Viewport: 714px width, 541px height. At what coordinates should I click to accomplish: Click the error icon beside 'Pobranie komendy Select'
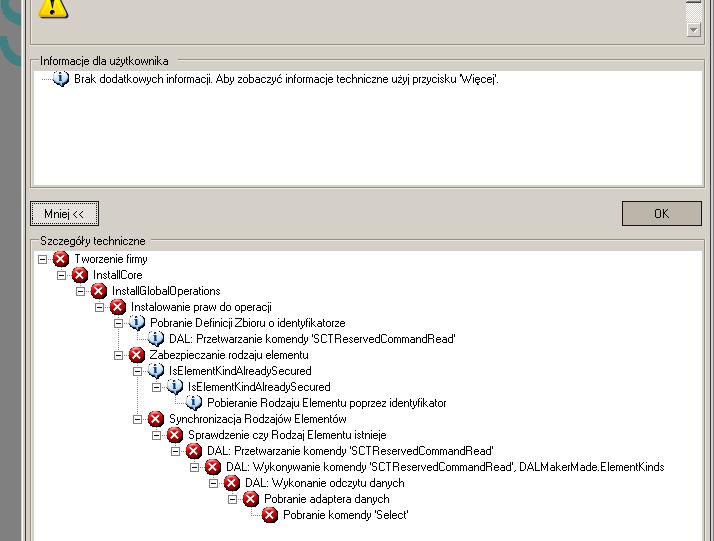point(270,515)
